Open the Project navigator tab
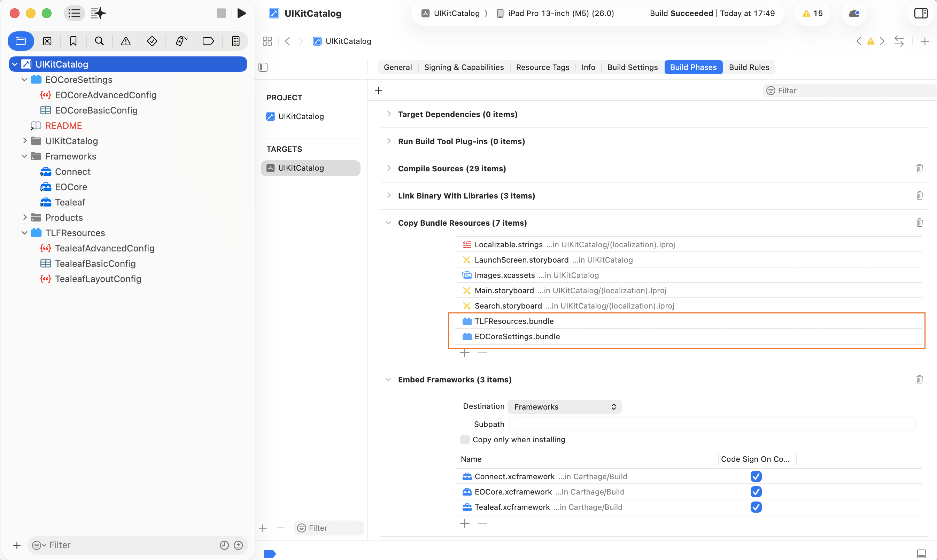The image size is (937, 560). point(21,41)
